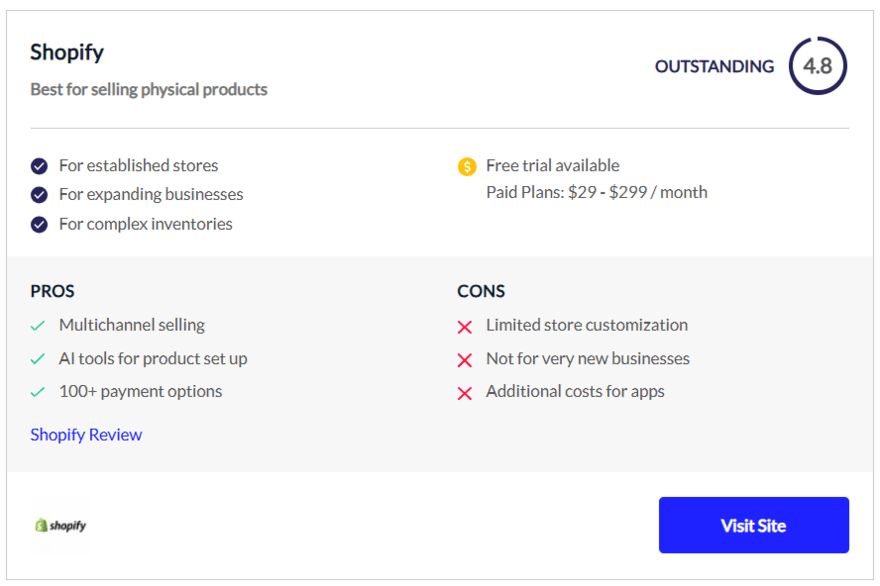Click the checkmark icon before For expanding businesses
Screen dimensions: 880x586
[38, 195]
